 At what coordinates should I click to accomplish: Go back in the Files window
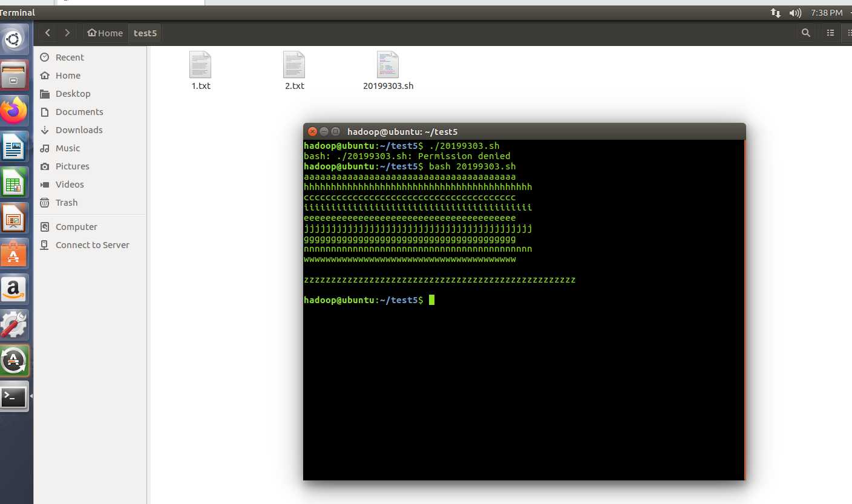pos(48,33)
